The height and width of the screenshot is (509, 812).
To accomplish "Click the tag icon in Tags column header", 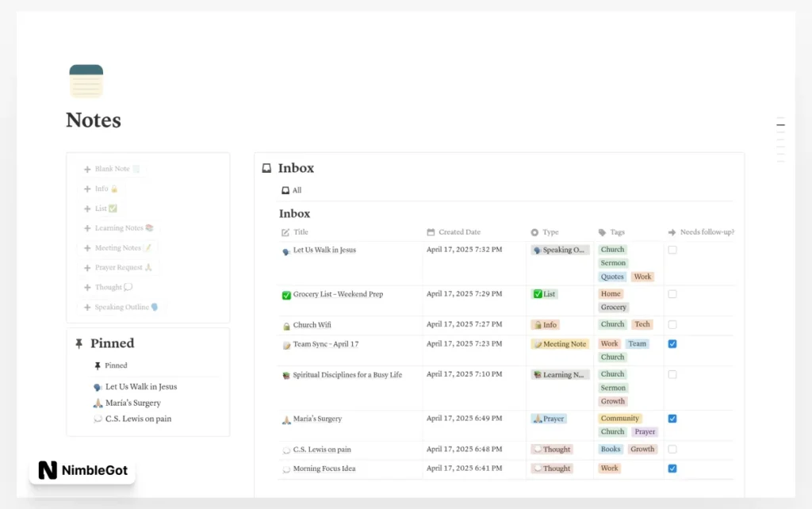I will point(603,232).
